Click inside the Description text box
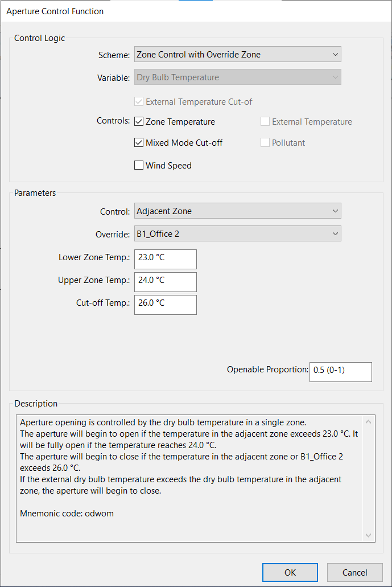 (x=189, y=478)
